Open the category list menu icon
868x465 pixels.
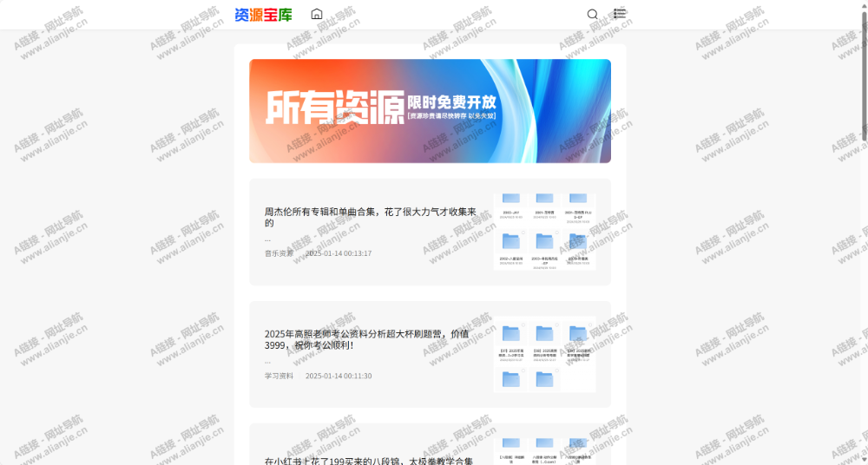620,14
